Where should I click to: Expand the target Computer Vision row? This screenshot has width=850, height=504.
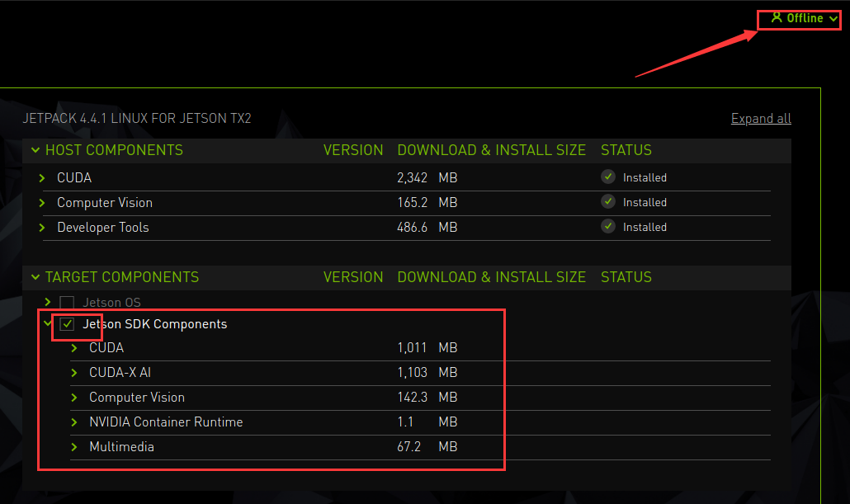(x=74, y=398)
